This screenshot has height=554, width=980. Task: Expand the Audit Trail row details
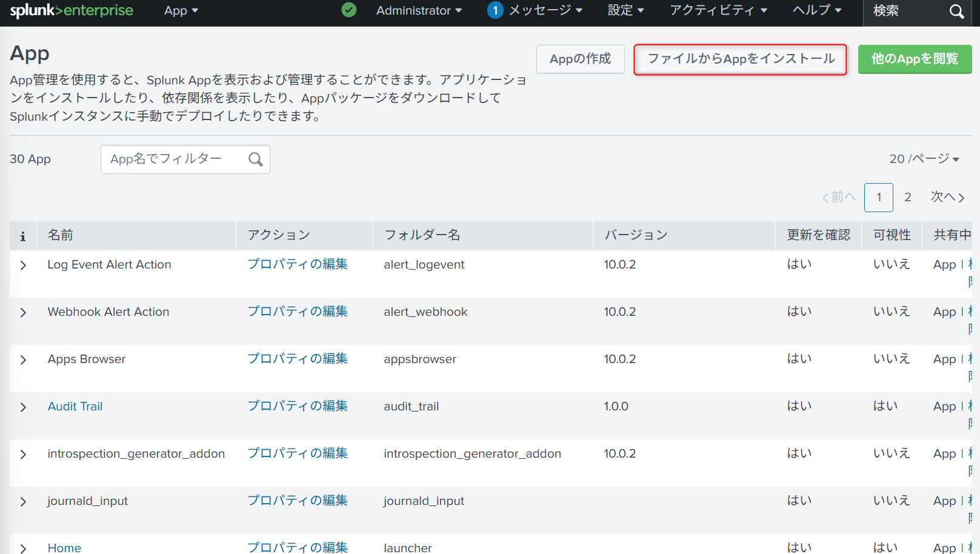click(23, 407)
